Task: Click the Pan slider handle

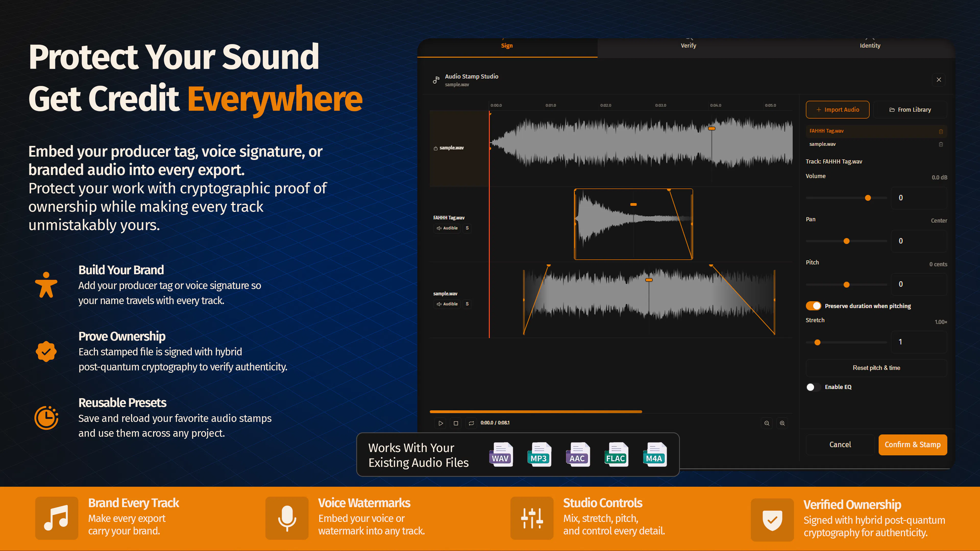Action: (847, 241)
